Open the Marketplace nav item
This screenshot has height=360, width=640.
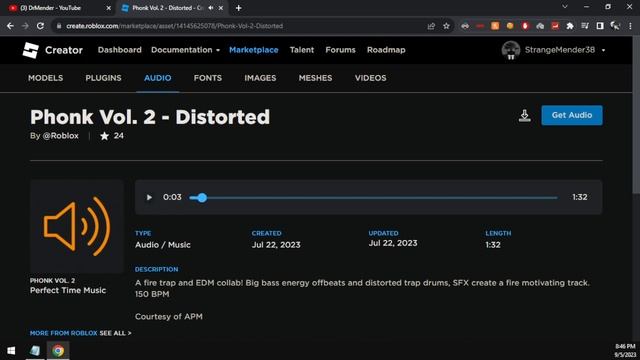[253, 50]
